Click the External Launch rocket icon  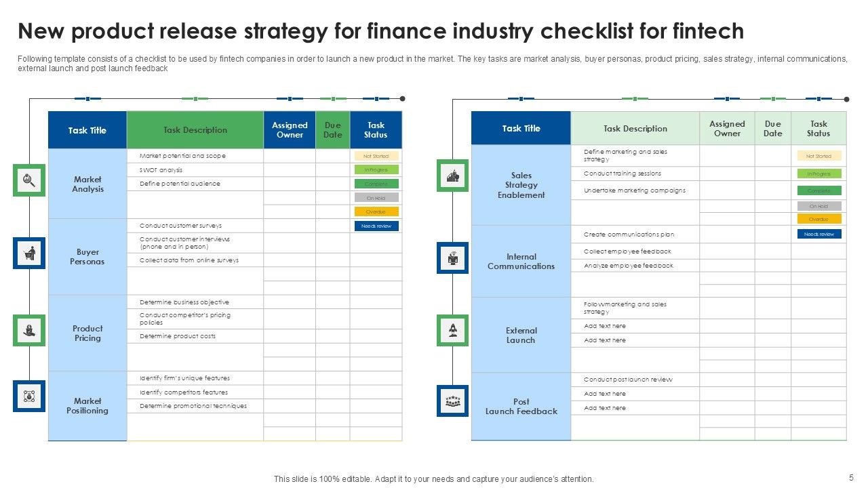click(452, 331)
